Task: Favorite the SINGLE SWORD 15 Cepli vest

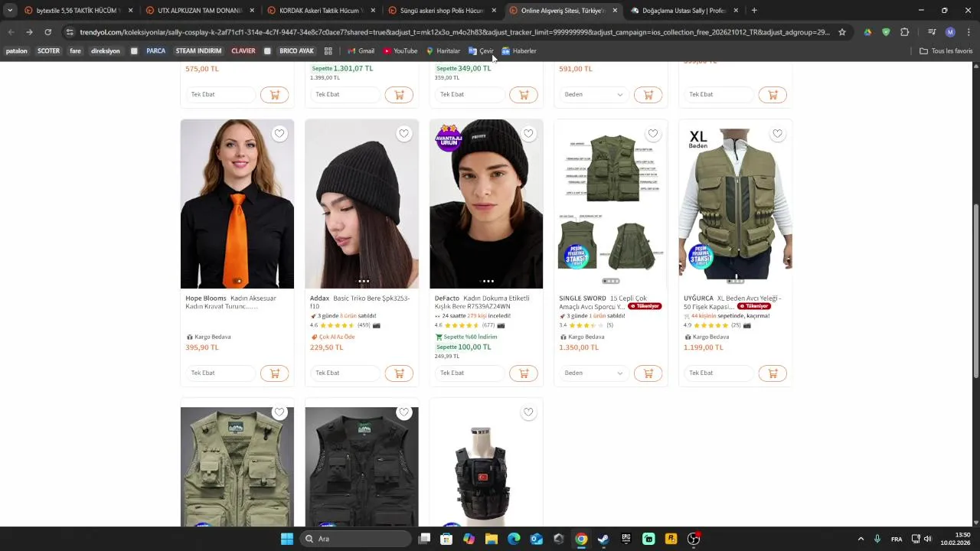Action: click(x=653, y=134)
